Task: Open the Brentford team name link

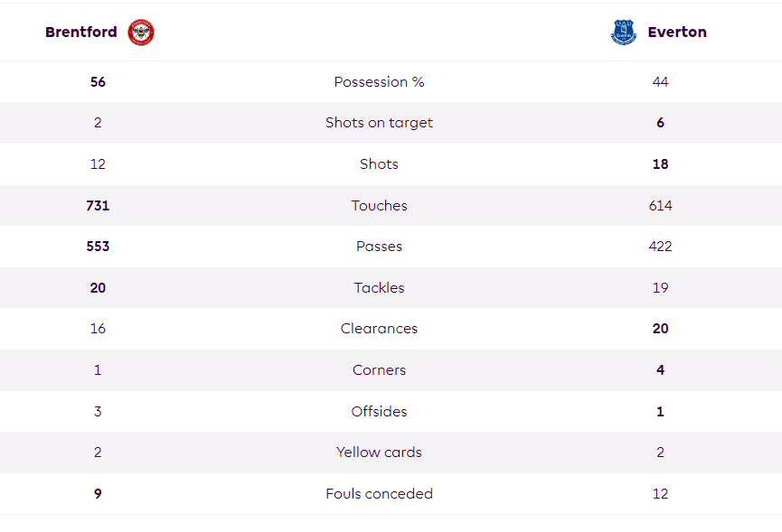Action: pos(81,32)
